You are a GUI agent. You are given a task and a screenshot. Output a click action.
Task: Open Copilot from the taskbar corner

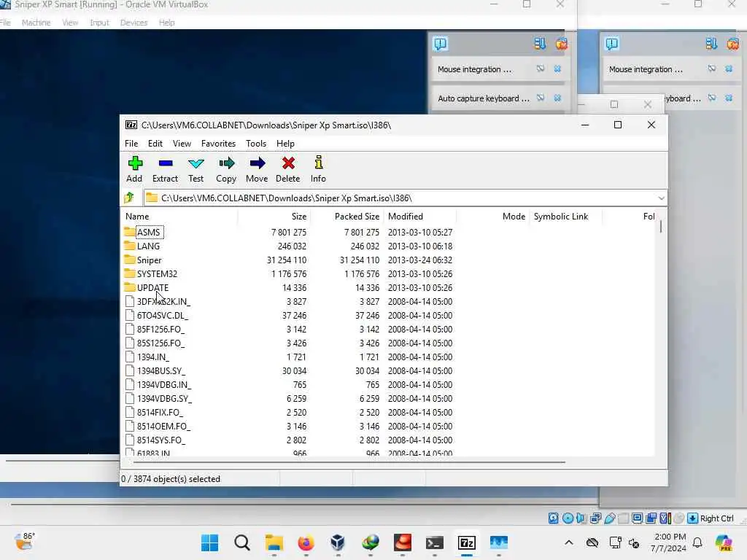tap(723, 542)
